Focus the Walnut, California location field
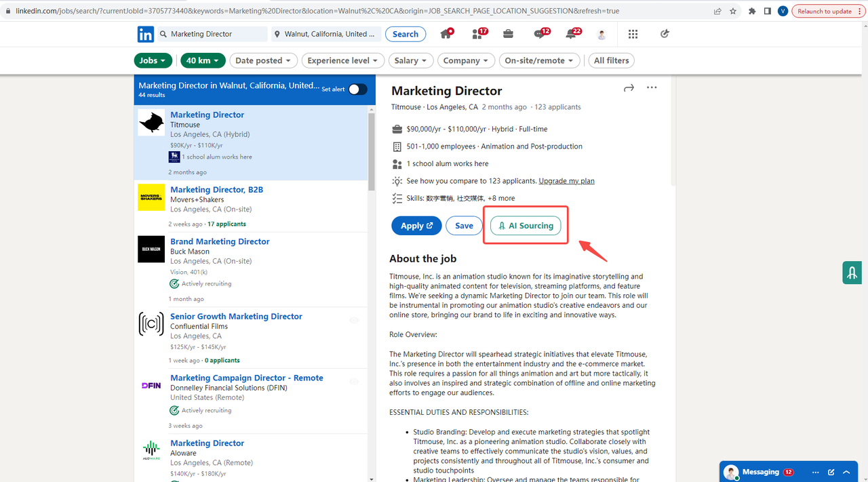This screenshot has width=868, height=482. (325, 34)
